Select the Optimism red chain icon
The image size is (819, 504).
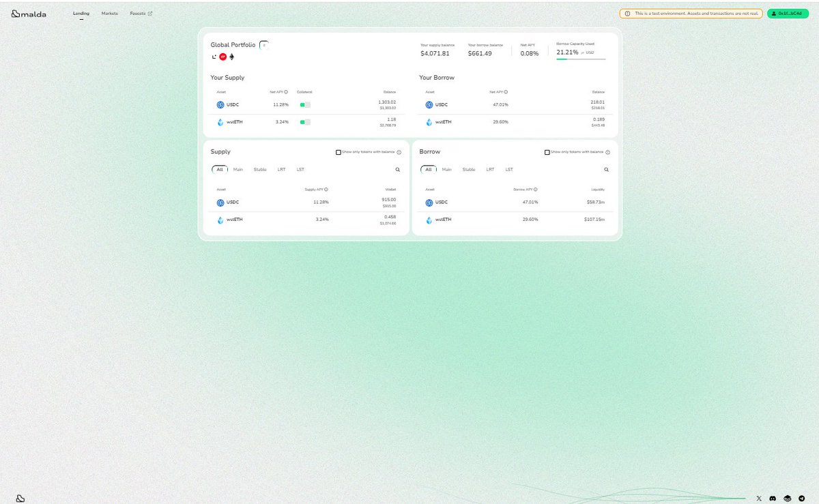point(222,57)
